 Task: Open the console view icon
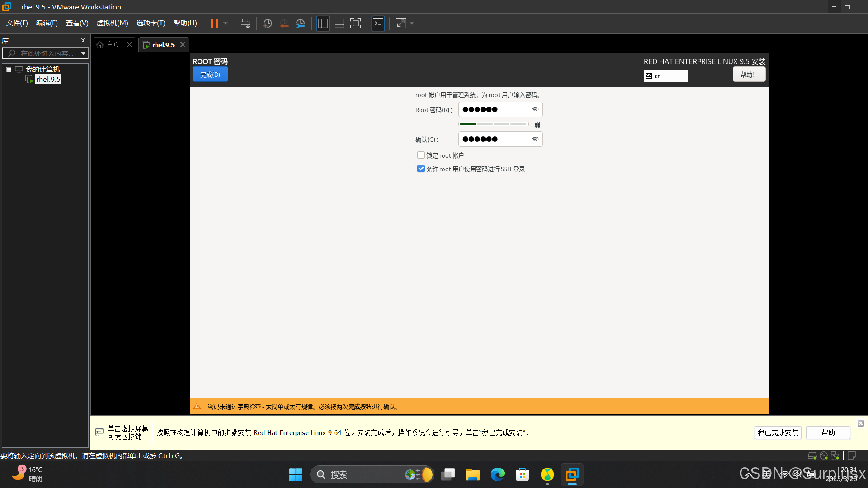[378, 23]
